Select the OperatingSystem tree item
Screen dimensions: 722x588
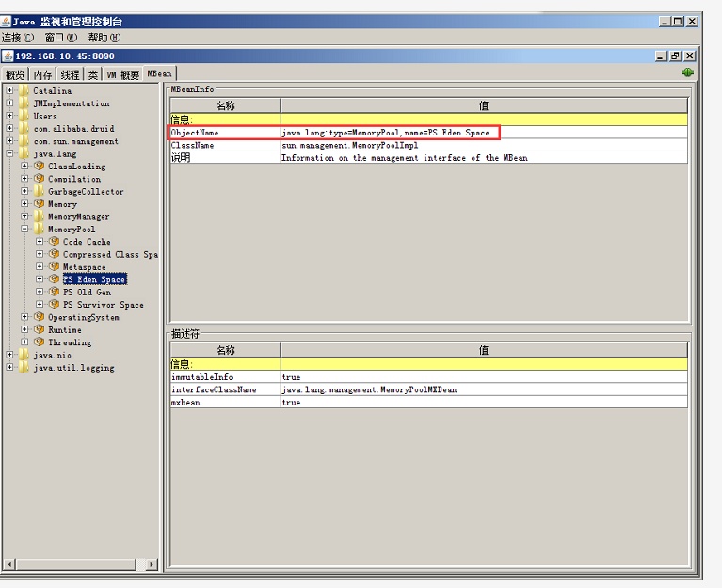(84, 317)
